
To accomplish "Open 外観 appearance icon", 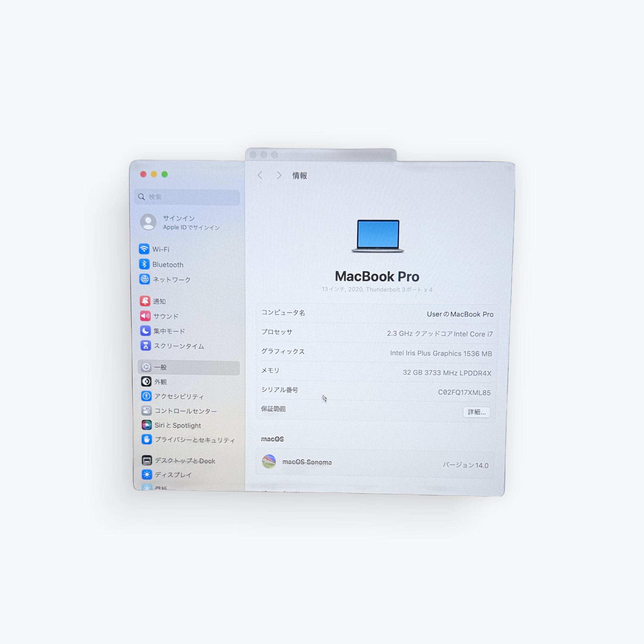I will pyautogui.click(x=146, y=381).
